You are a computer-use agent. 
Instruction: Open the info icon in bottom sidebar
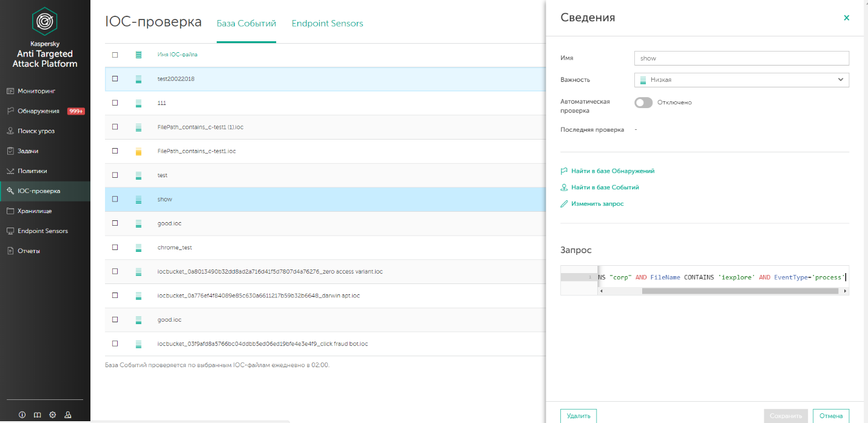coord(22,415)
